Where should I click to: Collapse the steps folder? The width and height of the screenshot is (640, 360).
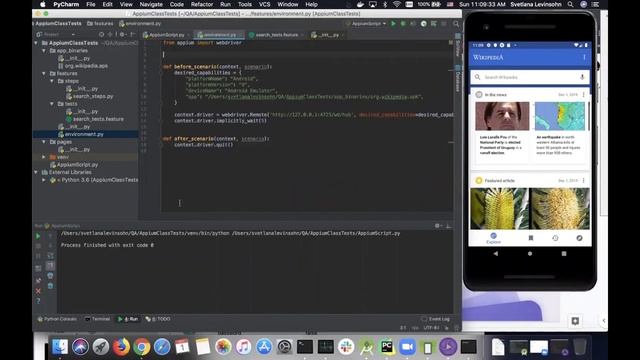pyautogui.click(x=52, y=81)
